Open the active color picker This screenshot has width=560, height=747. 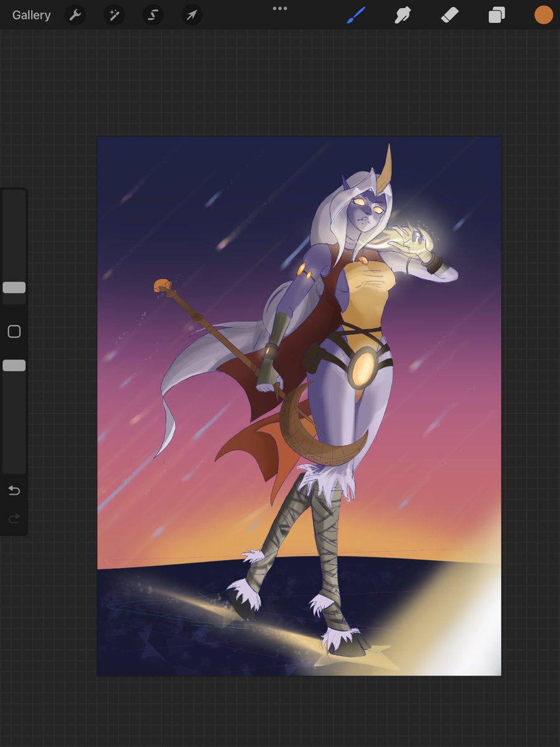coord(544,15)
